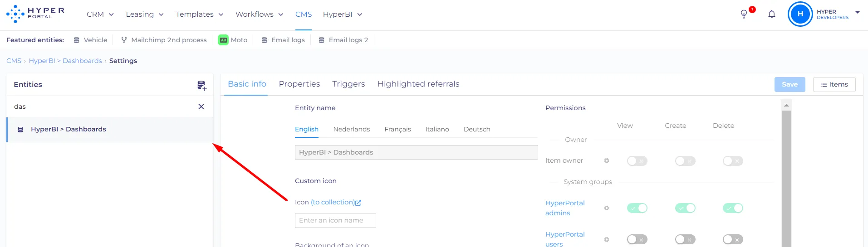Open Item owner permission gear settings

point(607,161)
